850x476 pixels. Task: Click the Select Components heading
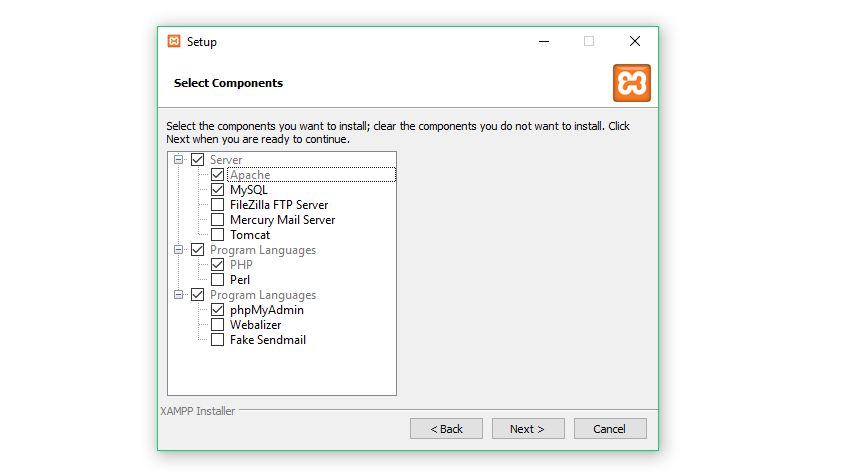click(x=228, y=83)
